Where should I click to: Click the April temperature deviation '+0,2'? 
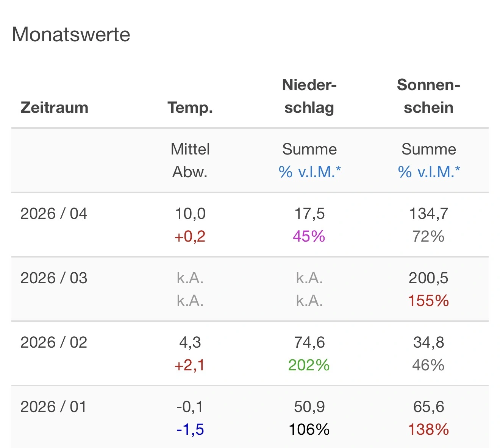click(190, 237)
